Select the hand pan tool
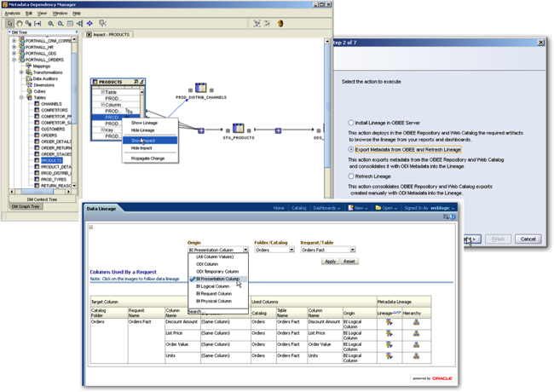Screen dimensions: 554x392 (x=20, y=23)
